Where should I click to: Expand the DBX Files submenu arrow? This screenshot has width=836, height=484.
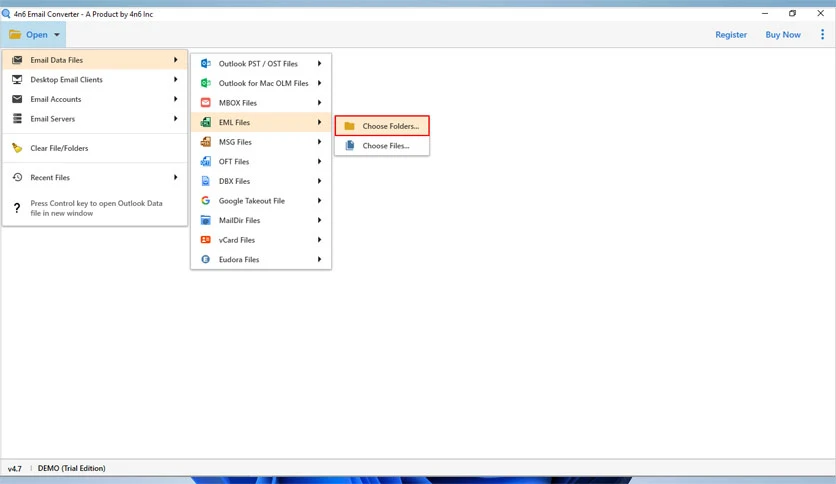(319, 181)
